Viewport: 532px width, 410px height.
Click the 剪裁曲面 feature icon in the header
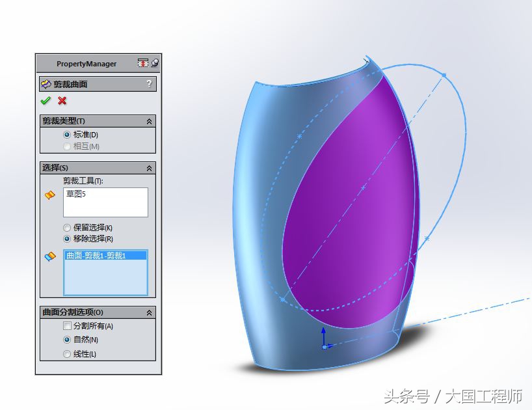tap(47, 83)
